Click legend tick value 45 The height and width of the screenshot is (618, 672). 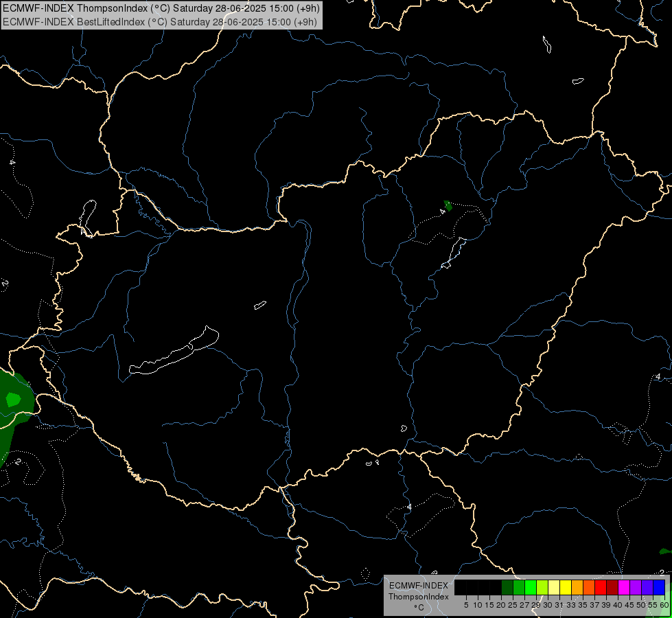click(x=629, y=605)
